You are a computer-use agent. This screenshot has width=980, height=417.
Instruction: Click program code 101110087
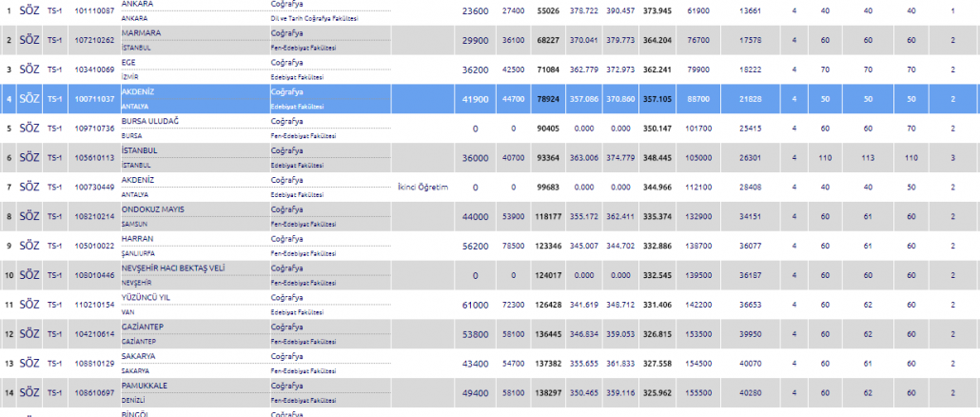tap(94, 10)
